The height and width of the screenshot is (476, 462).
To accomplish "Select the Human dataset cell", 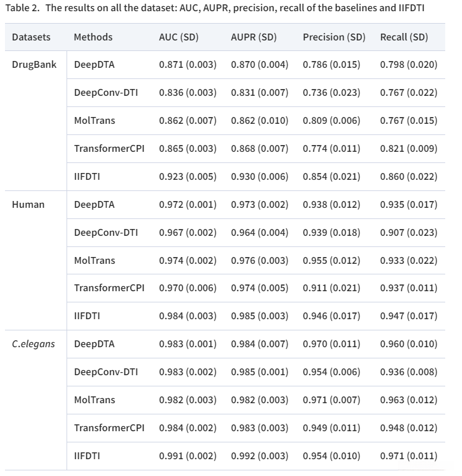I will tap(29, 205).
